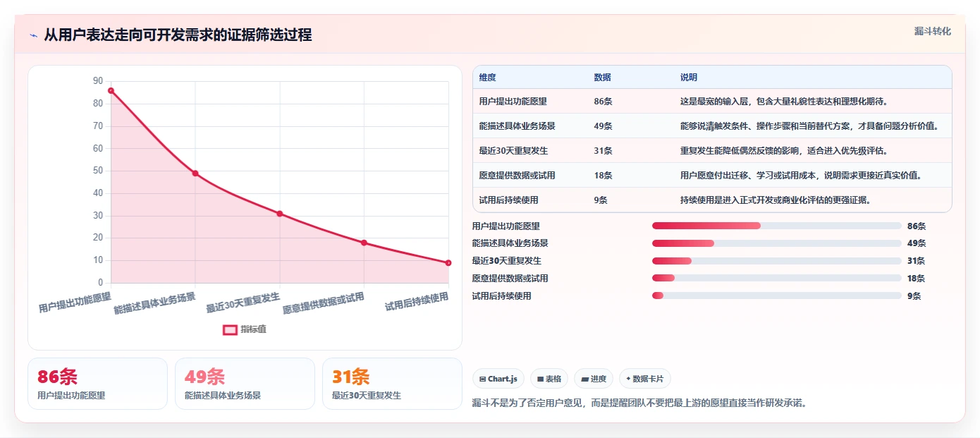Select table cell 愿意提供数据或试用
The height and width of the screenshot is (438, 980).
(x=517, y=176)
